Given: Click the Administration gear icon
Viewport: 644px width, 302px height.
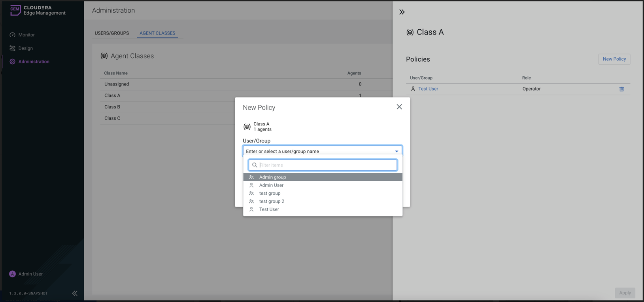Looking at the screenshot, I should 13,62.
